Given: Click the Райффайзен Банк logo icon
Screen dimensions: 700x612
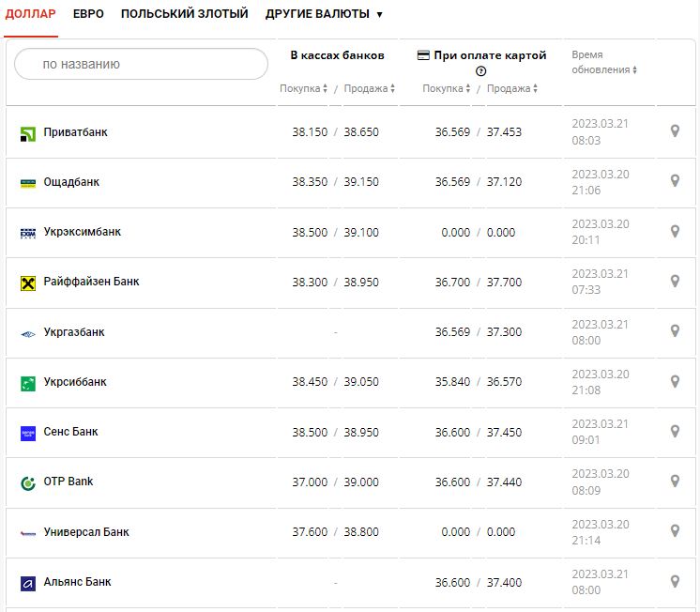Looking at the screenshot, I should (27, 283).
